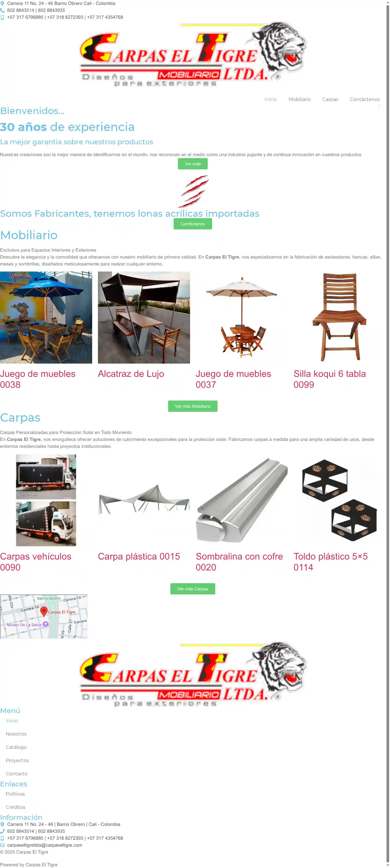390x868 pixels.
Task: Open Sombralina con cofre 0020 link
Action: click(x=239, y=562)
